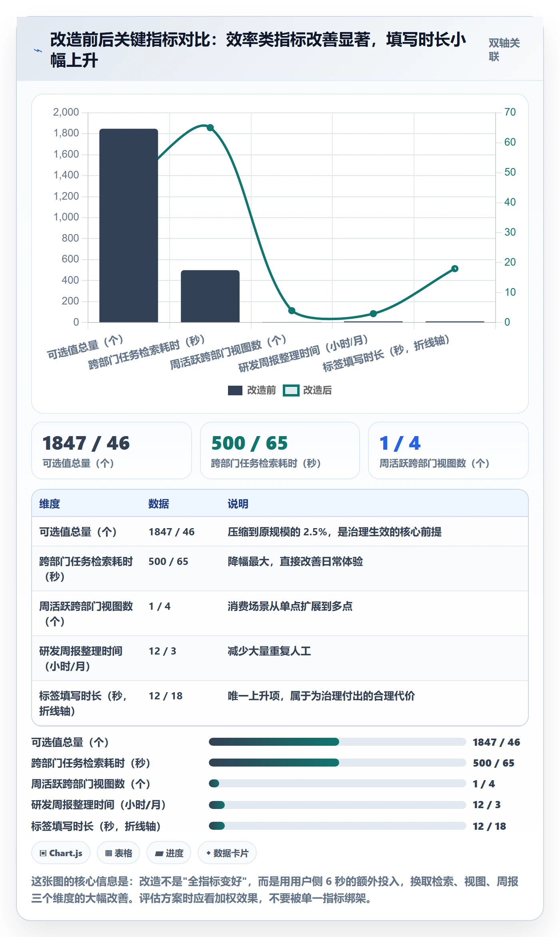Click the 1847 / 46 data card

tap(112, 450)
